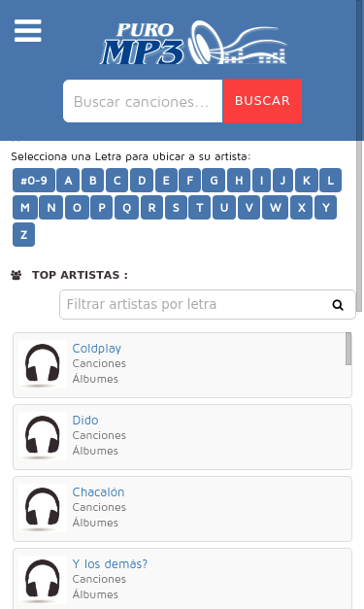Viewport: 364px width, 609px height.
Task: Select the letter Z button
Action: point(23,235)
